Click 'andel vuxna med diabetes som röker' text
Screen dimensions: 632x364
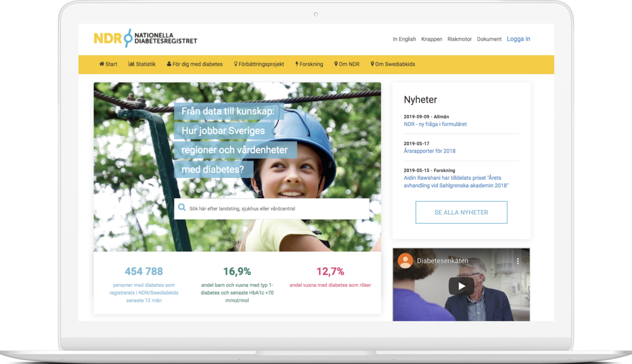click(x=330, y=285)
